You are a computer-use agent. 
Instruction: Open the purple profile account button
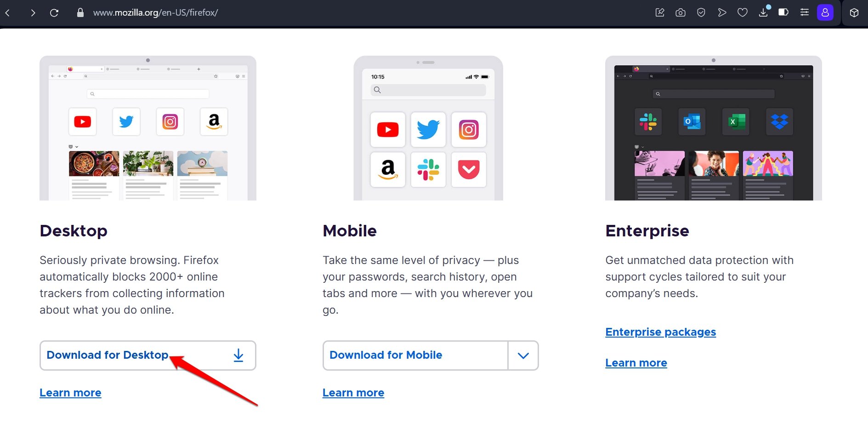coord(825,13)
